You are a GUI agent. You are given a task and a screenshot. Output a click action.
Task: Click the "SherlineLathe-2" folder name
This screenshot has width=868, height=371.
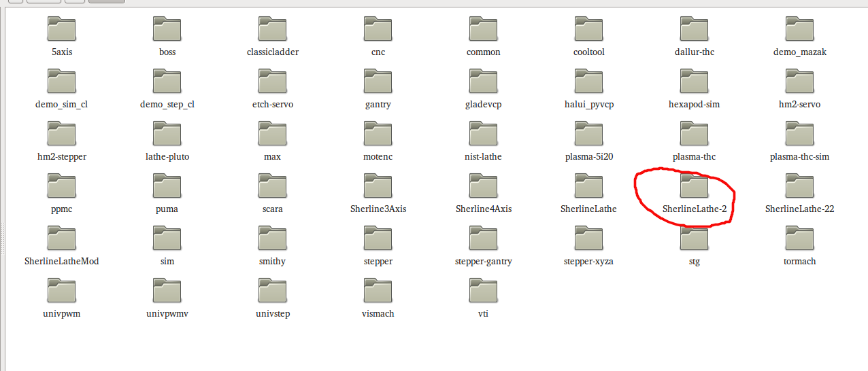tap(694, 209)
